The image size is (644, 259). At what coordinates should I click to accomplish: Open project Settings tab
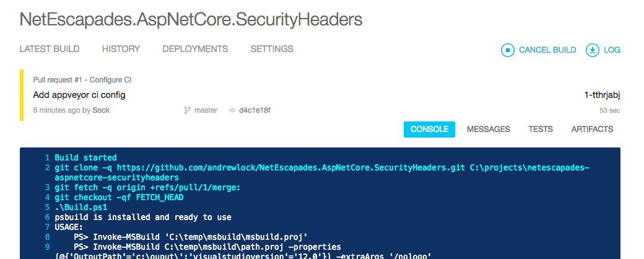point(272,49)
